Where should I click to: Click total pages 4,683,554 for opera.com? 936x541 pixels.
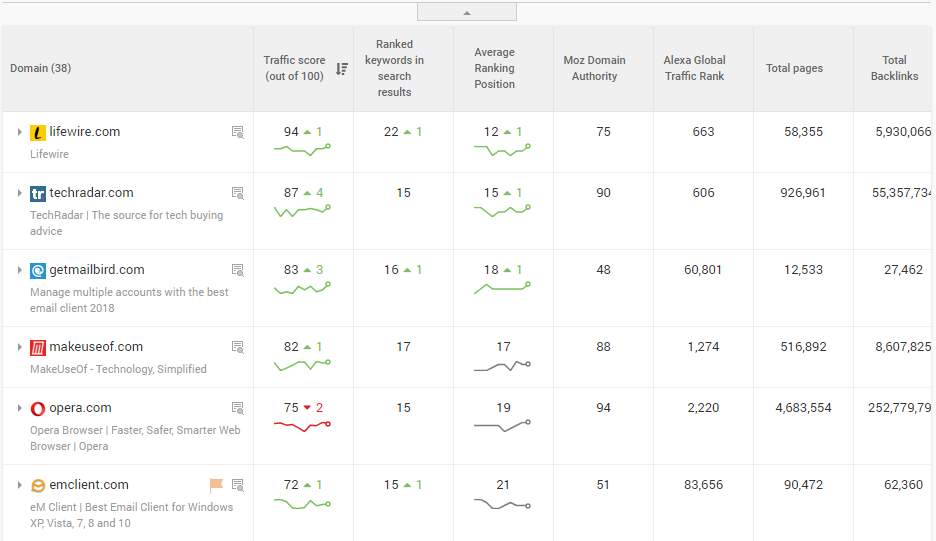pyautogui.click(x=803, y=408)
